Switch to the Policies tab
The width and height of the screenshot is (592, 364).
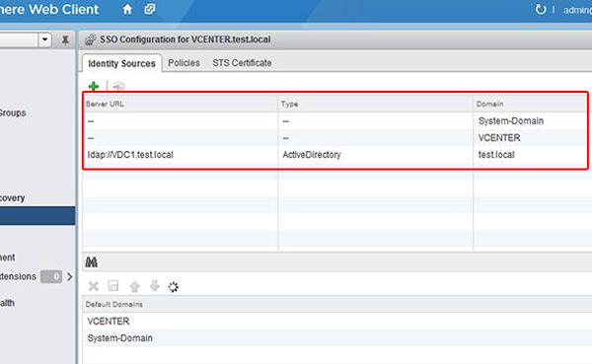pyautogui.click(x=184, y=63)
